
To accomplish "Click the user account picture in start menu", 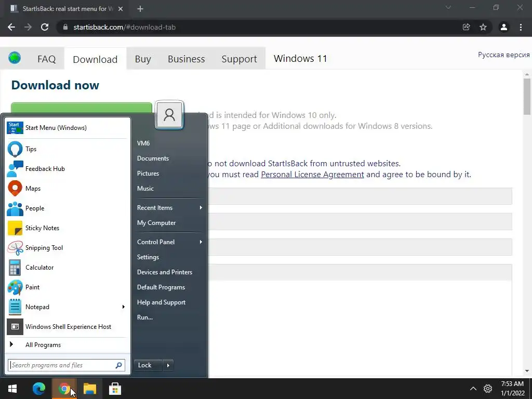I will click(x=169, y=115).
